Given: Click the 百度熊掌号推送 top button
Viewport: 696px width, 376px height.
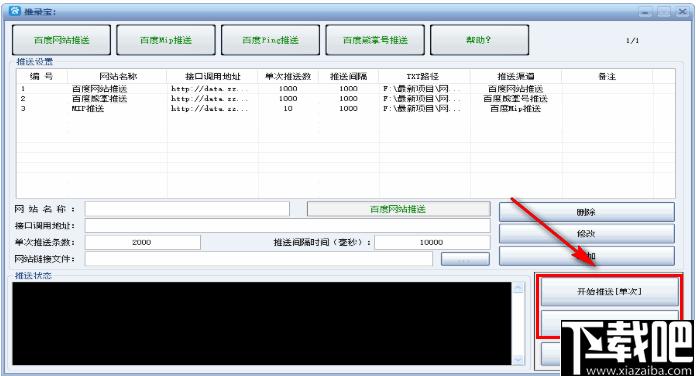Looking at the screenshot, I should pos(375,40).
